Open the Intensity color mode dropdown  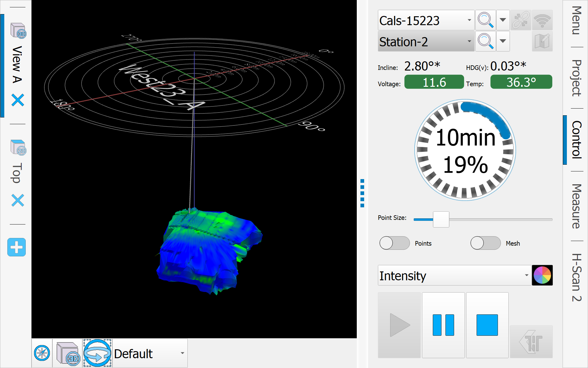pyautogui.click(x=526, y=275)
